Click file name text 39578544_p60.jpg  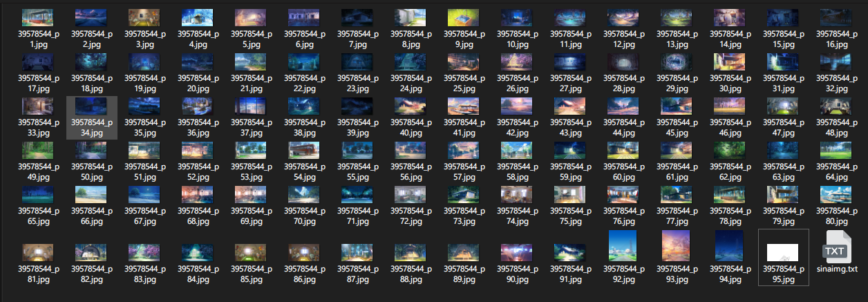pyautogui.click(x=624, y=171)
